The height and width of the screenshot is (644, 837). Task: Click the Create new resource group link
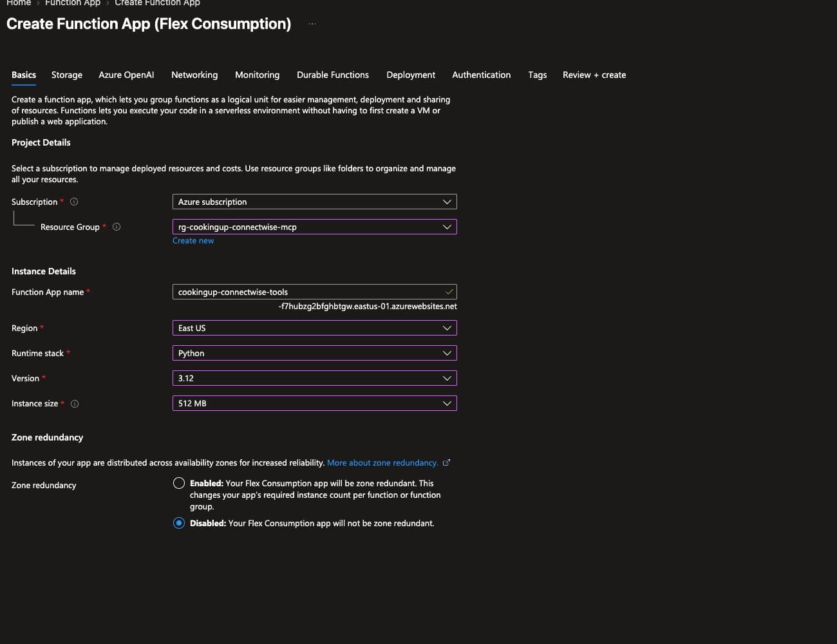(x=193, y=240)
